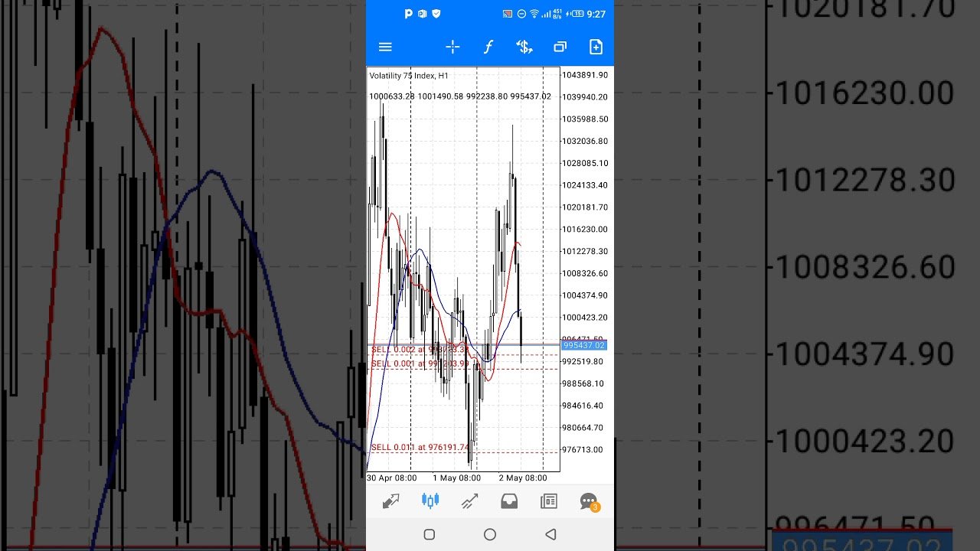
Task: Switch to the Quotes tab
Action: tap(390, 501)
